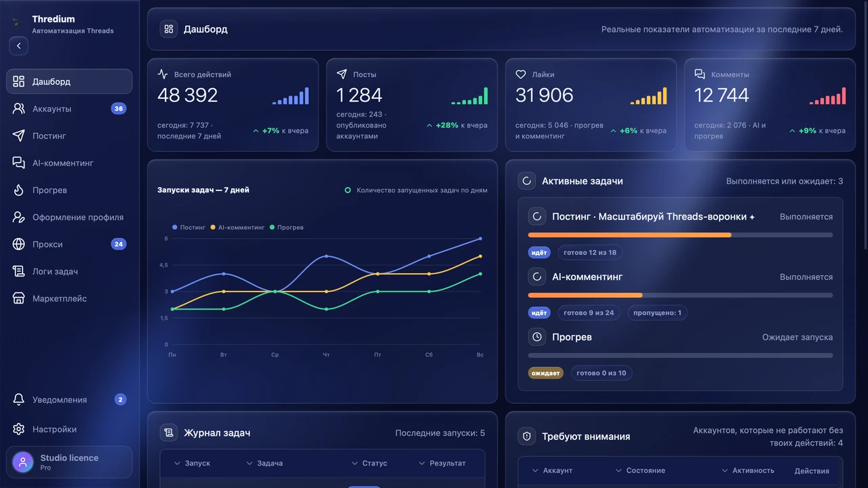This screenshot has width=868, height=488.
Task: Sort attention table by Состояние column
Action: click(640, 470)
